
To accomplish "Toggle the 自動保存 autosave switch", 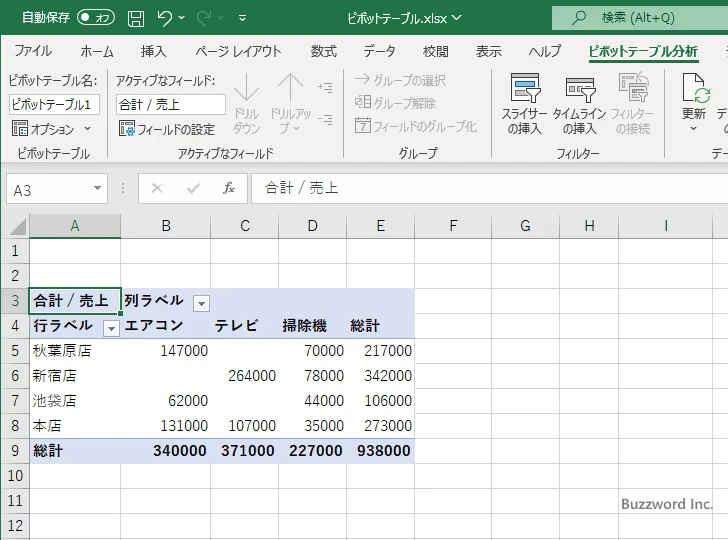I will (96, 18).
